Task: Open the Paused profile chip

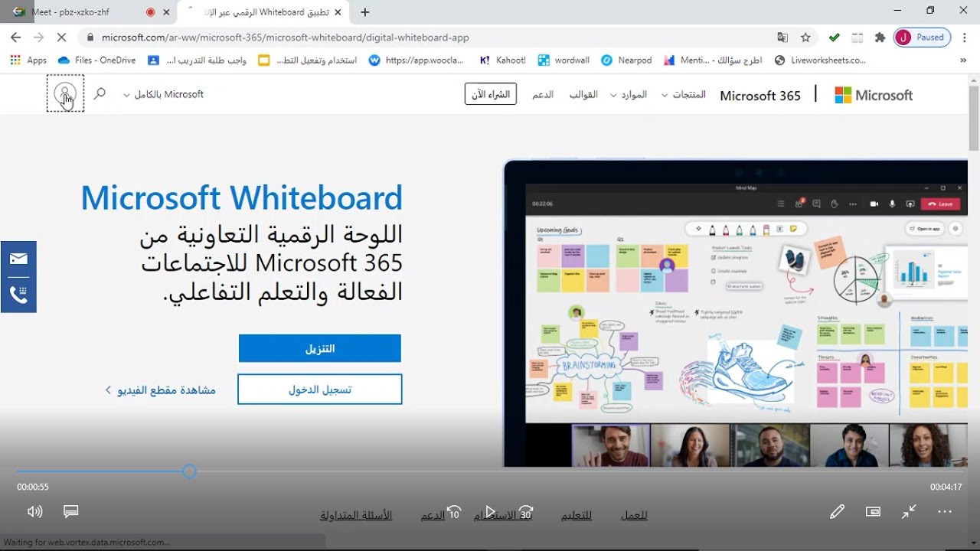Action: click(x=923, y=37)
